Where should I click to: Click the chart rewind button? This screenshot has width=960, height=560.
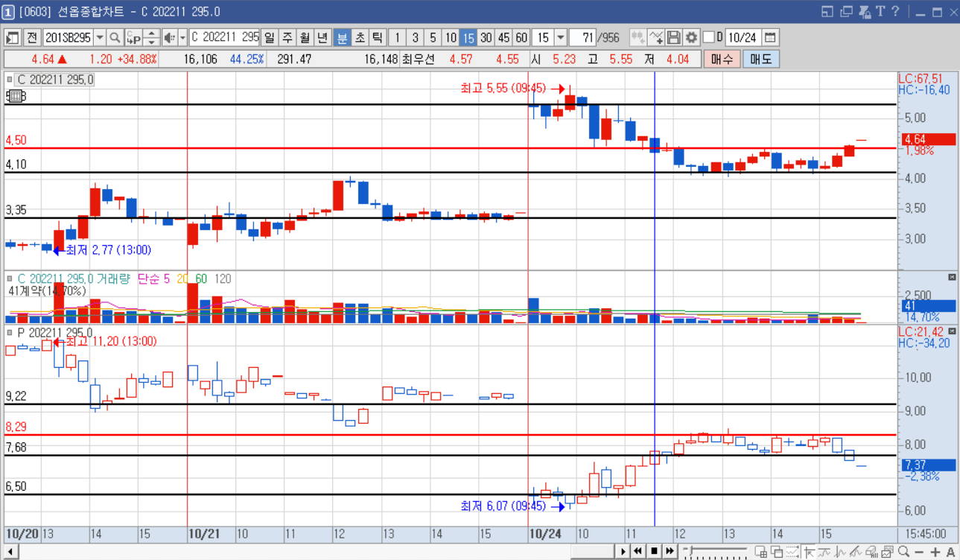[x=638, y=552]
